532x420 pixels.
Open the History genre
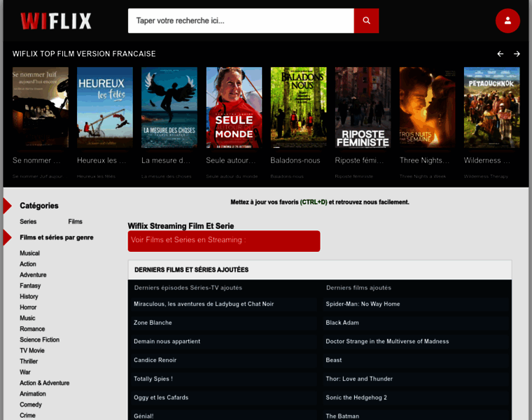29,297
